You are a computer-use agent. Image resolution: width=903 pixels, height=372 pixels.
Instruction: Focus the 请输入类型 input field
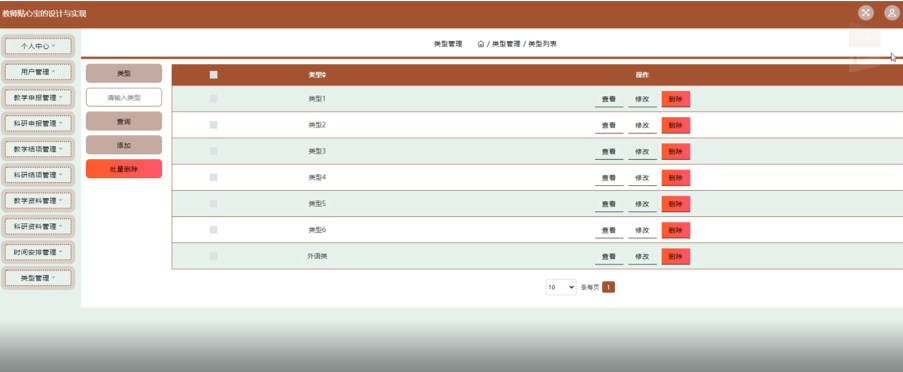pos(124,98)
